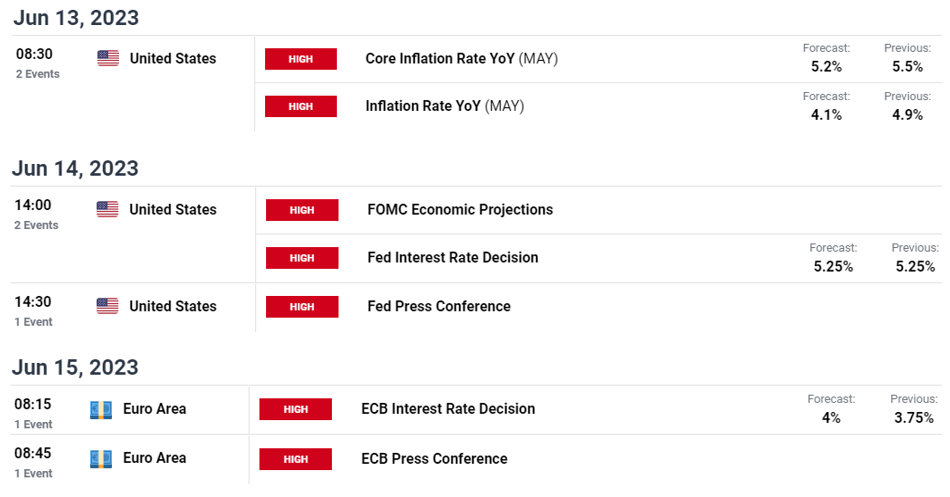Select the Jun 15, 2023 date heading
Viewport: 950px width, 497px height.
click(x=75, y=367)
